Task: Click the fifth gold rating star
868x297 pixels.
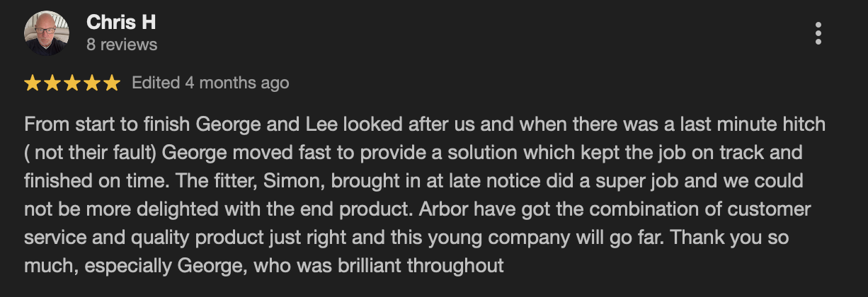Action: click(x=112, y=83)
